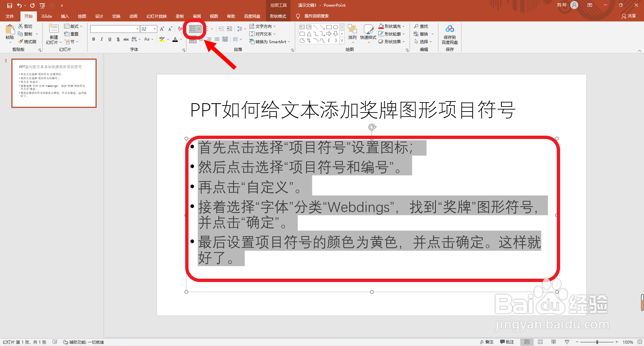Toggle text Shadow (S) formatting
This screenshot has height=346, width=644.
118,39
